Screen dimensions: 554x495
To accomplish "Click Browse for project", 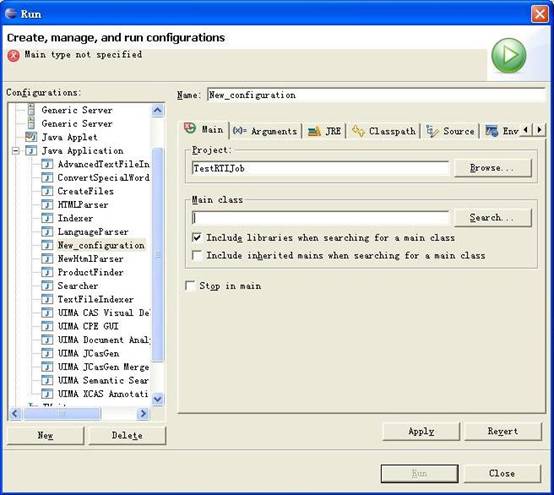I will (493, 168).
